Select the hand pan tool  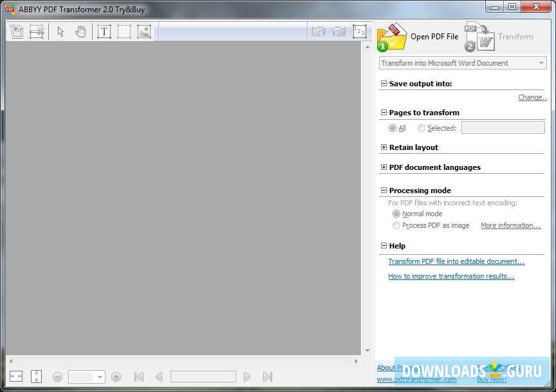pos(81,32)
